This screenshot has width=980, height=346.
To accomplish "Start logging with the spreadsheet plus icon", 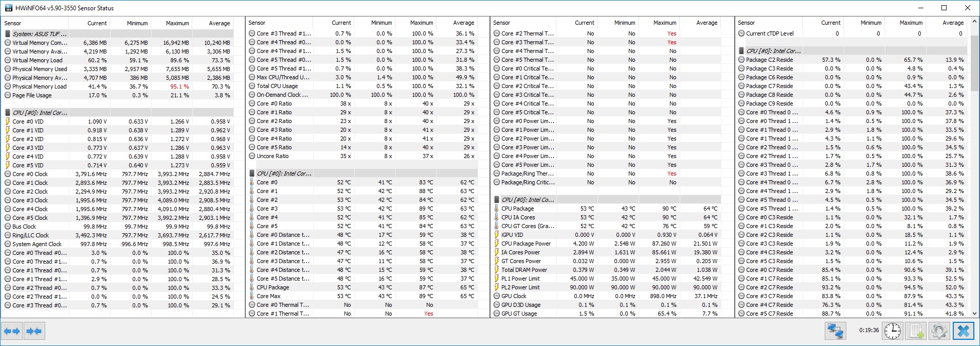I will 915,331.
